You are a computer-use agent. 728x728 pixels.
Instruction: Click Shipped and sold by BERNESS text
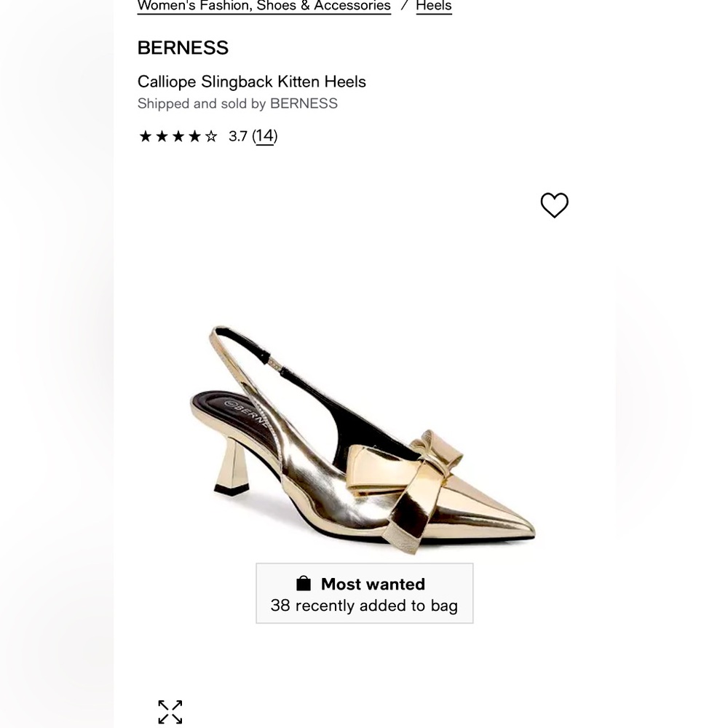[237, 103]
